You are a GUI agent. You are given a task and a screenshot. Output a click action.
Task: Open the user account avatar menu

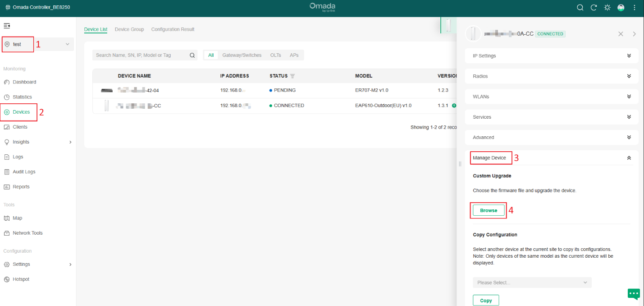[x=621, y=8]
